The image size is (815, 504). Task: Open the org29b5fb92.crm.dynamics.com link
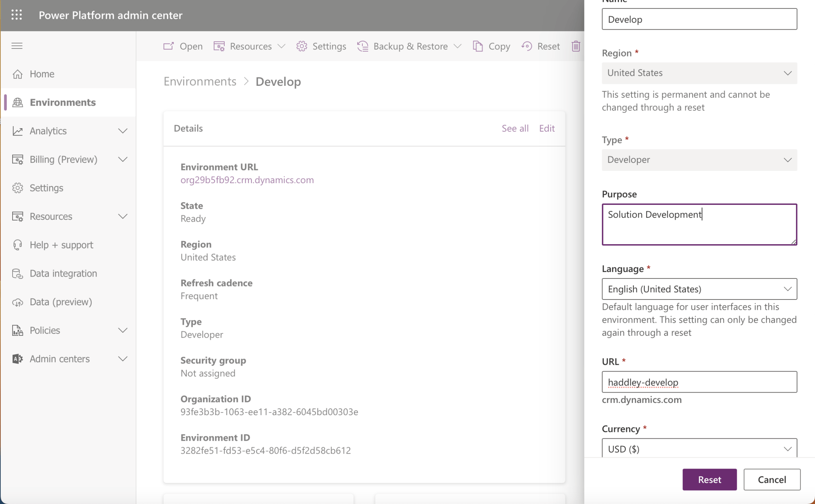247,180
